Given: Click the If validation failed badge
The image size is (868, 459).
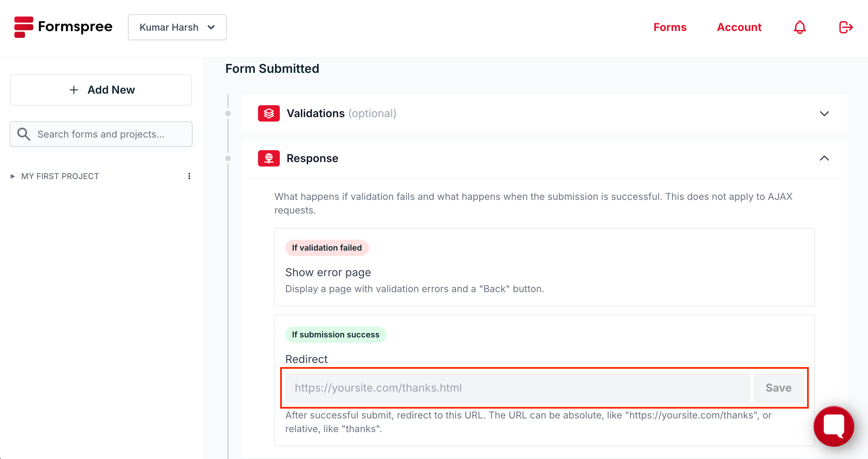Looking at the screenshot, I should pos(327,248).
